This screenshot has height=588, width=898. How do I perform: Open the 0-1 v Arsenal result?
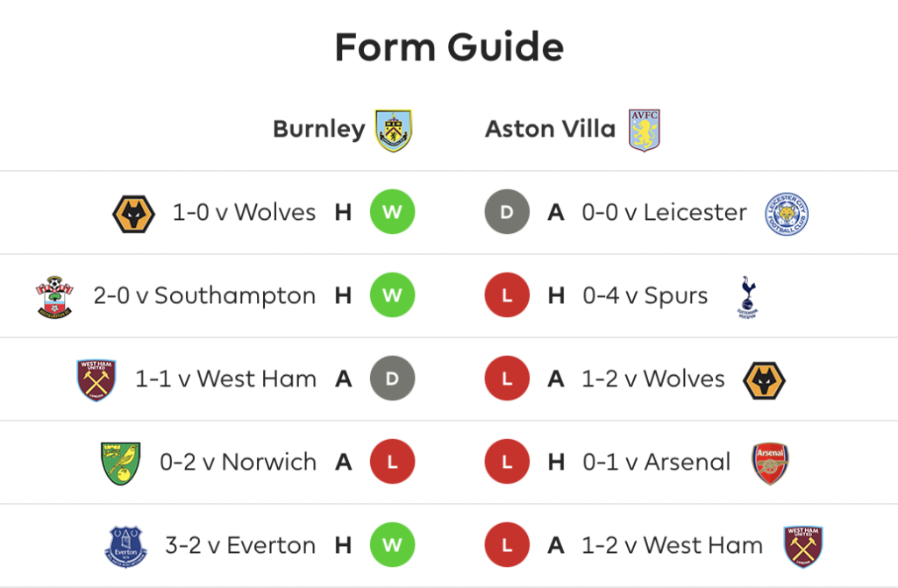656,462
